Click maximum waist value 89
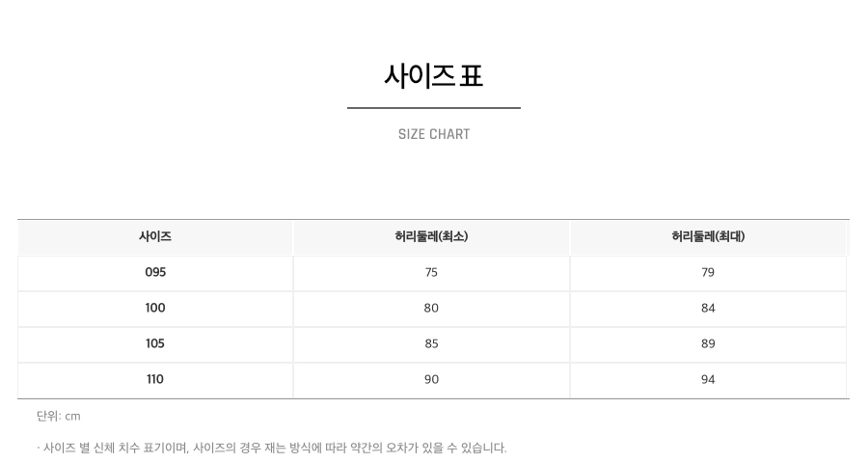 pos(708,344)
